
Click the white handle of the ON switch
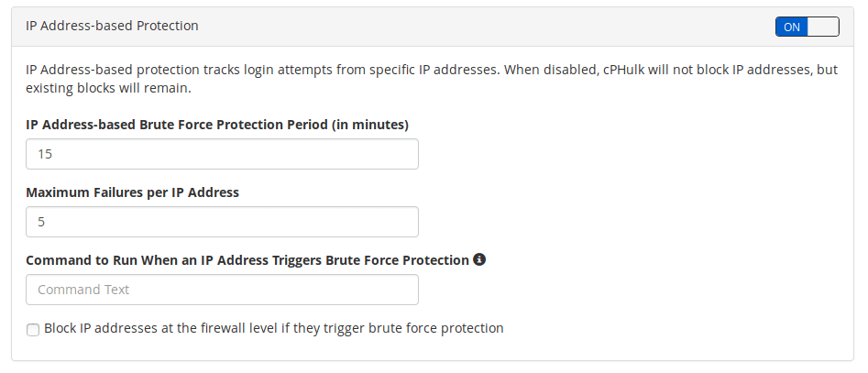(x=823, y=27)
